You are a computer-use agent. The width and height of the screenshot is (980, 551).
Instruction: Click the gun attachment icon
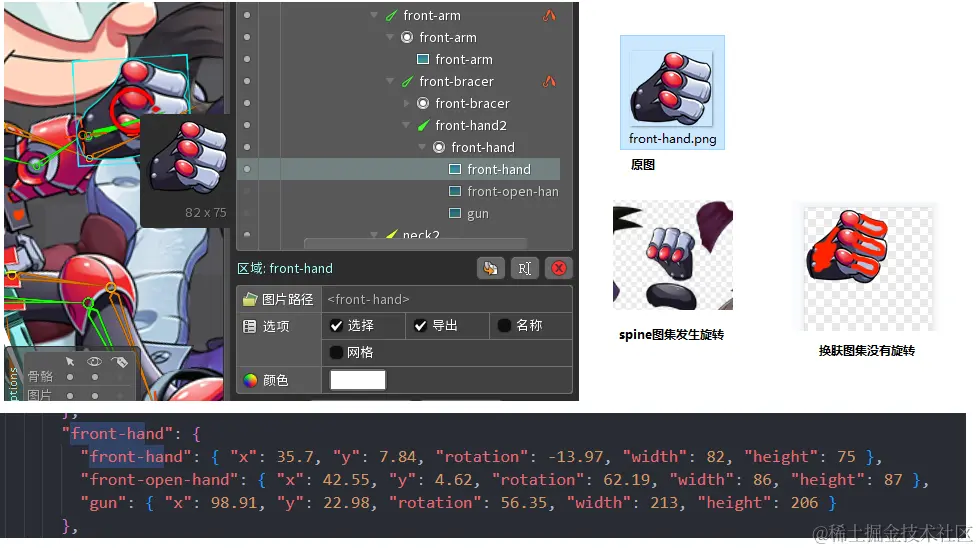tap(455, 213)
